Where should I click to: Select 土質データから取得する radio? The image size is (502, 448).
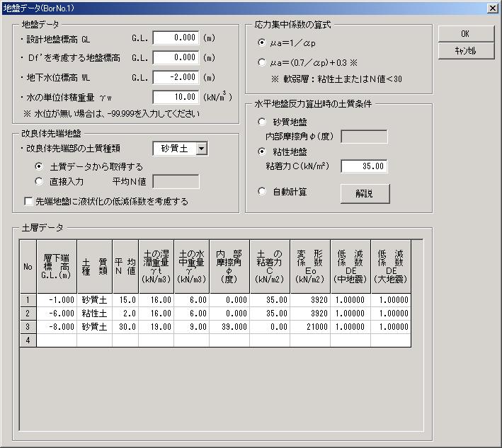[39, 166]
